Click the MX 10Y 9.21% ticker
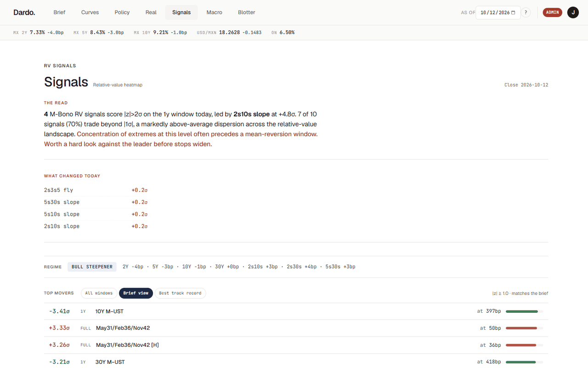This screenshot has width=588, height=368. pyautogui.click(x=160, y=33)
